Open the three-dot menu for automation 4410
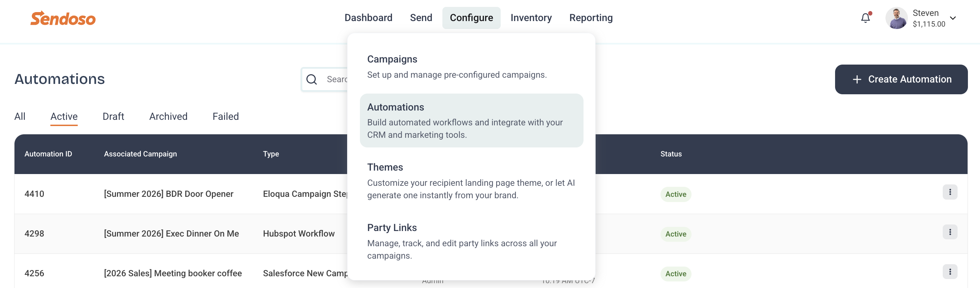The height and width of the screenshot is (288, 980). click(950, 192)
